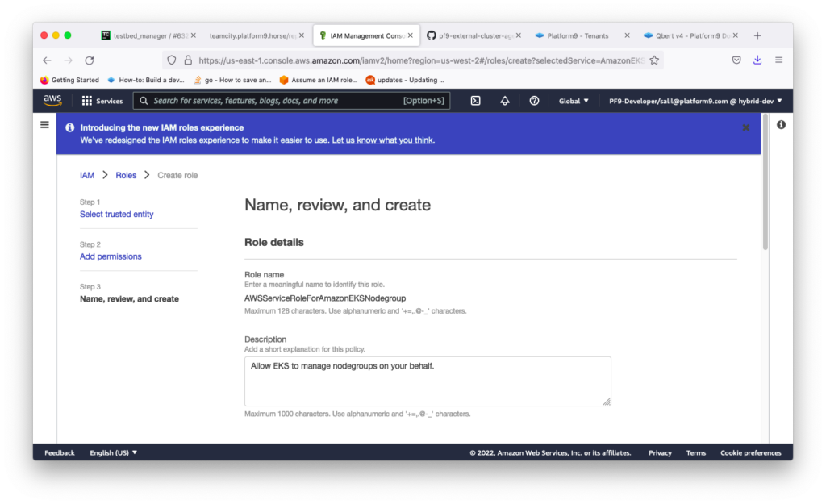This screenshot has height=504, width=826.
Task: Open the English (US) language dropdown
Action: 113,452
